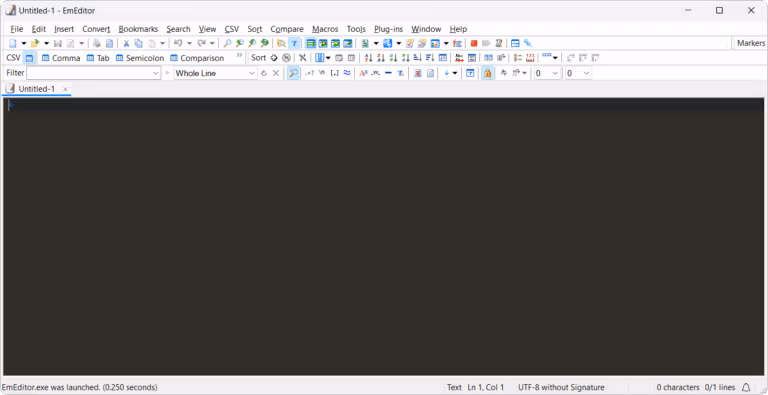Click the Find magnifier icon
This screenshot has width=768, height=395.
click(227, 43)
